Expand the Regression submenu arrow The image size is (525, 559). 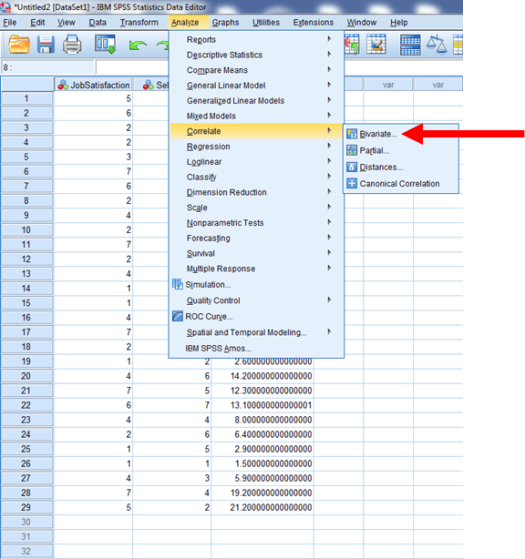[x=329, y=145]
